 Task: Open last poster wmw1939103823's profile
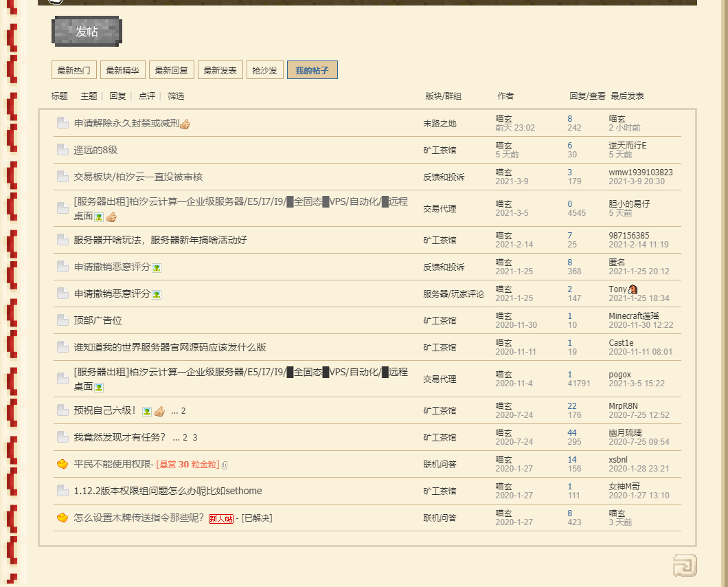[640, 173]
